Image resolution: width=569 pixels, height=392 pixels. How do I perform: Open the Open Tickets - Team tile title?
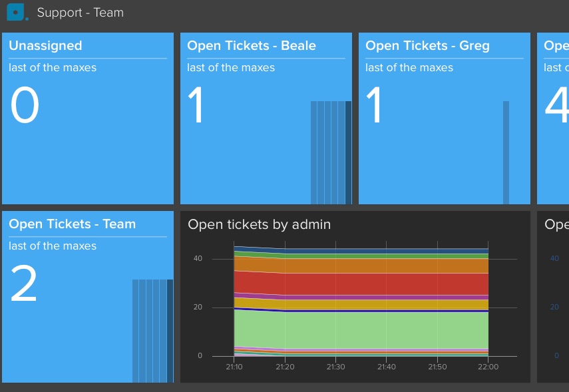[x=73, y=224]
